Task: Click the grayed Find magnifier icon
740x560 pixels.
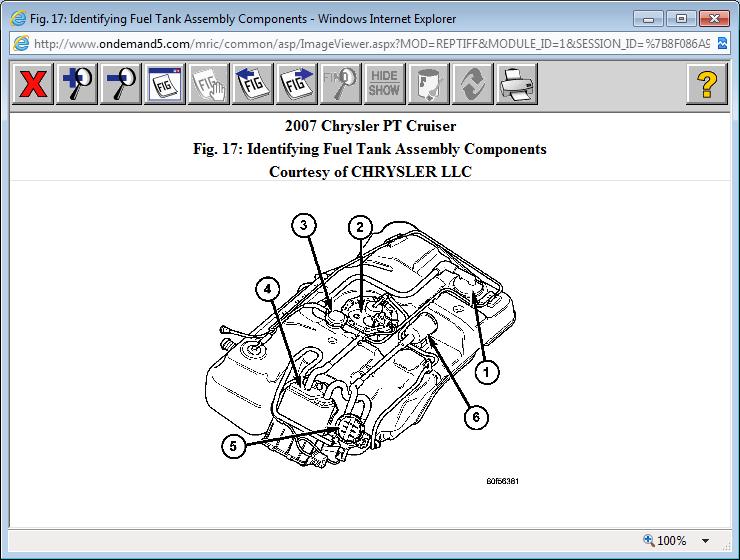Action: click(340, 84)
